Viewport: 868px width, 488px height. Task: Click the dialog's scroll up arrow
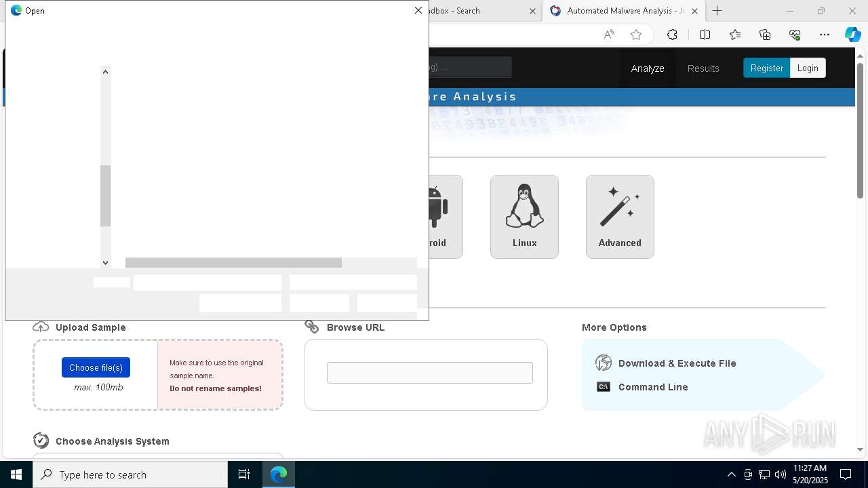[105, 71]
